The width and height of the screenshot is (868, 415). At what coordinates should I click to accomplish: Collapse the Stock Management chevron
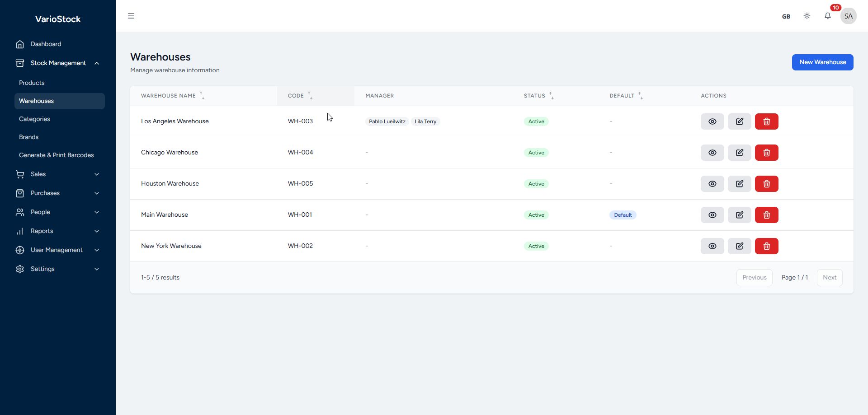[x=97, y=63]
